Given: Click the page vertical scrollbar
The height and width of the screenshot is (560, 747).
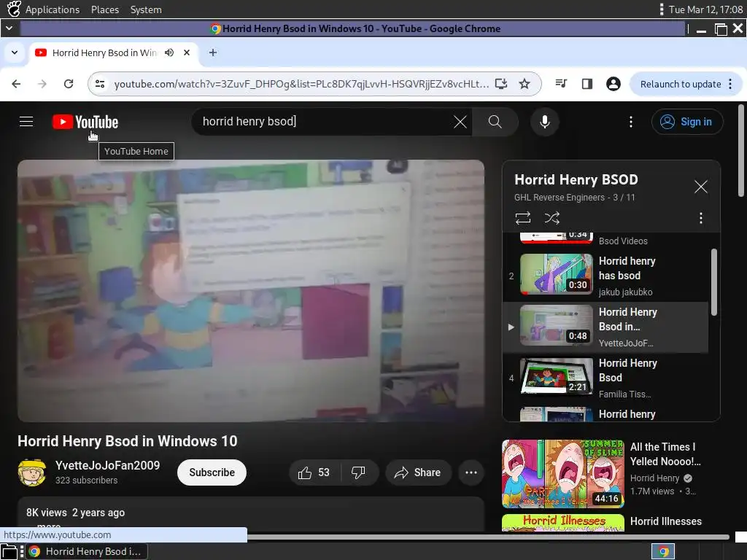Looking at the screenshot, I should point(741,150).
